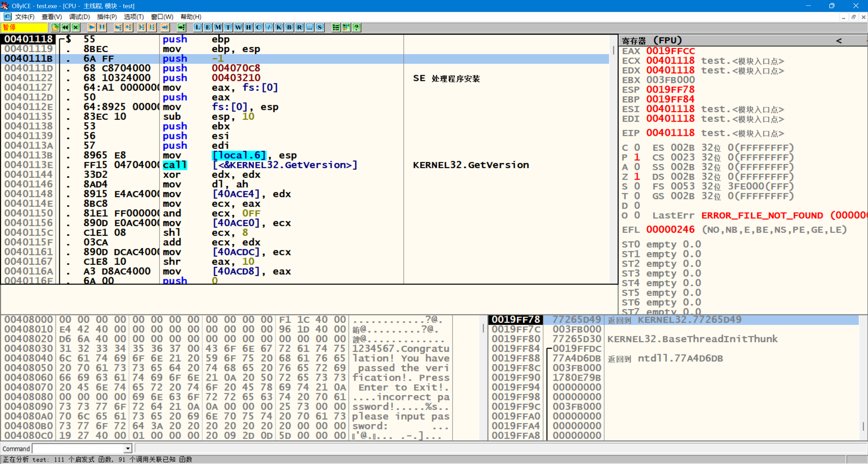Restart the program with rewind icon
The image size is (868, 464).
pyautogui.click(x=65, y=27)
